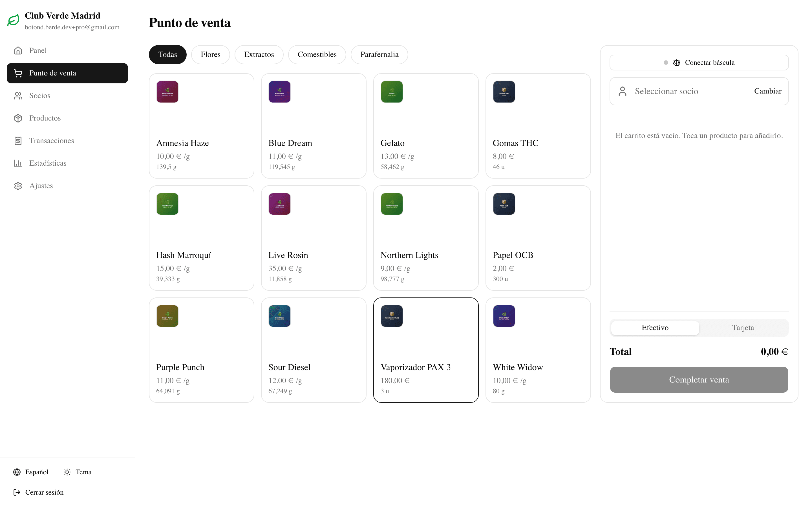812x507 pixels.
Task: Open the Panel home icon
Action: (18, 50)
